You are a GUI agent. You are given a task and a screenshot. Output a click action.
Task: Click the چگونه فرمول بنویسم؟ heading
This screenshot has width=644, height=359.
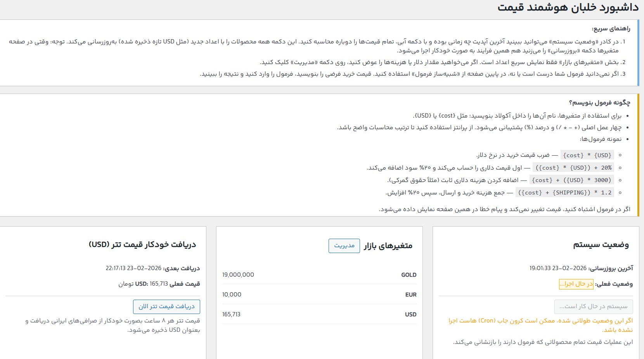[x=600, y=102]
